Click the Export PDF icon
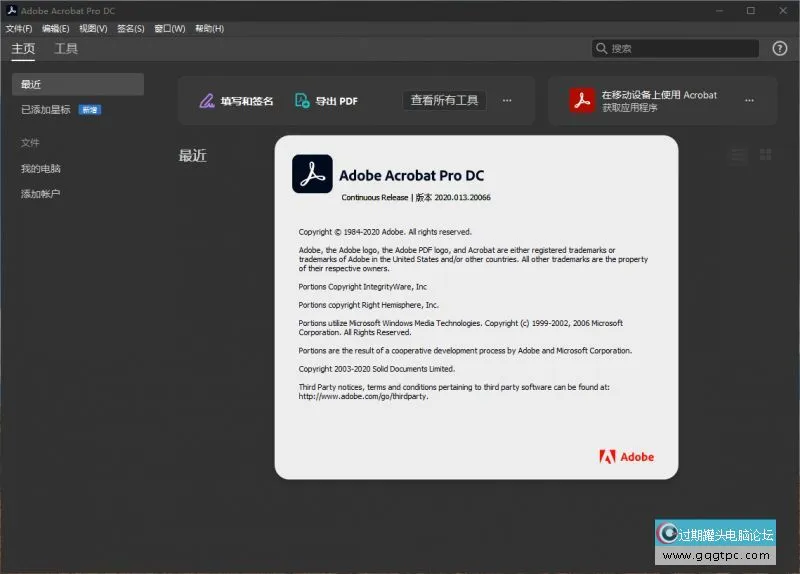800x574 pixels. pyautogui.click(x=302, y=101)
